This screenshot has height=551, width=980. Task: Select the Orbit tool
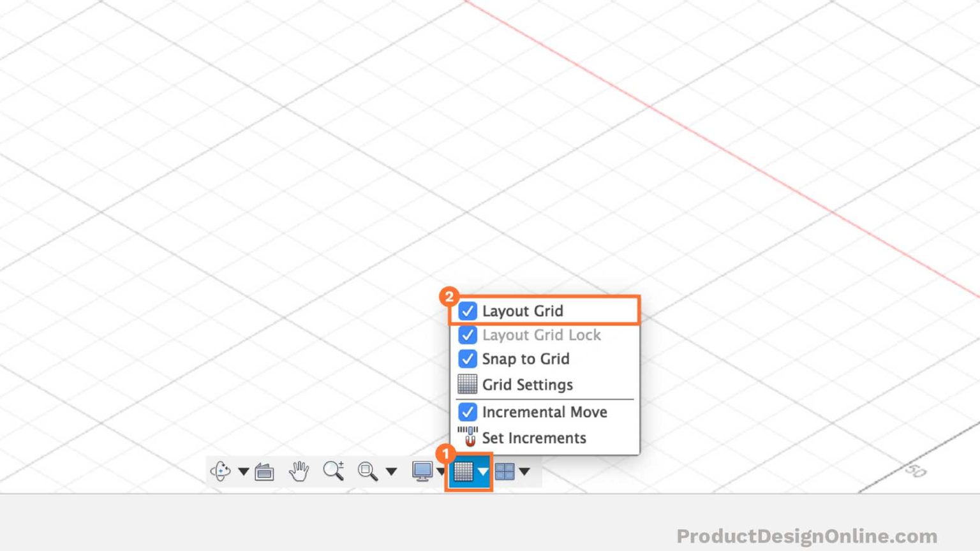(220, 471)
